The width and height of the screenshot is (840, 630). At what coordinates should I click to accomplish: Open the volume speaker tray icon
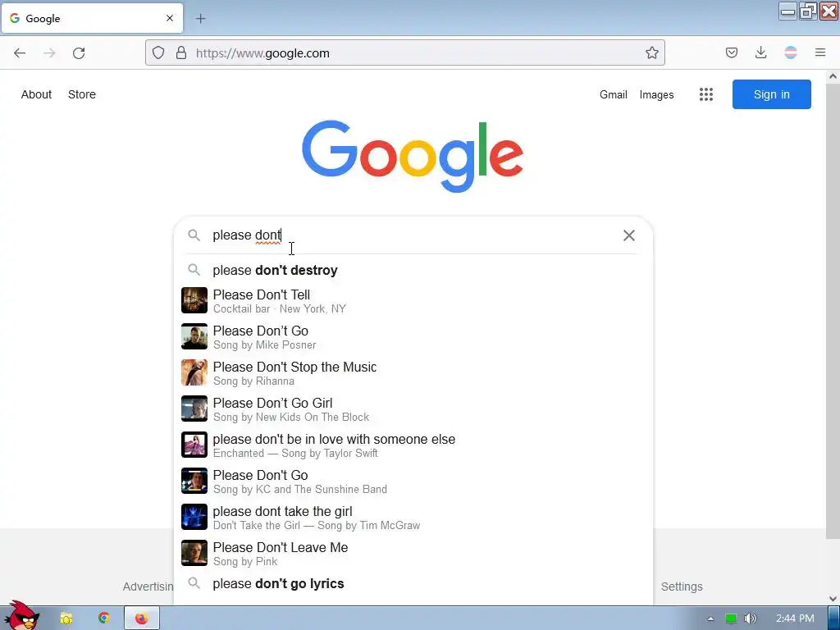point(750,619)
